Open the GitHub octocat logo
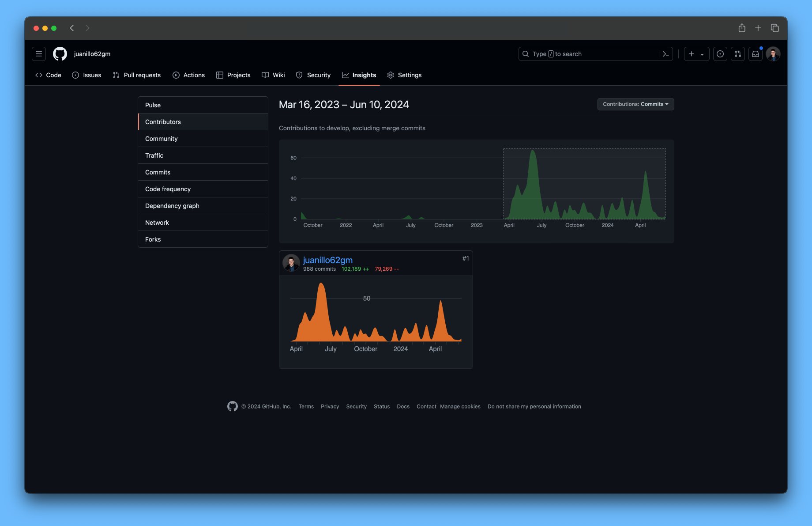The width and height of the screenshot is (812, 526). pos(60,53)
